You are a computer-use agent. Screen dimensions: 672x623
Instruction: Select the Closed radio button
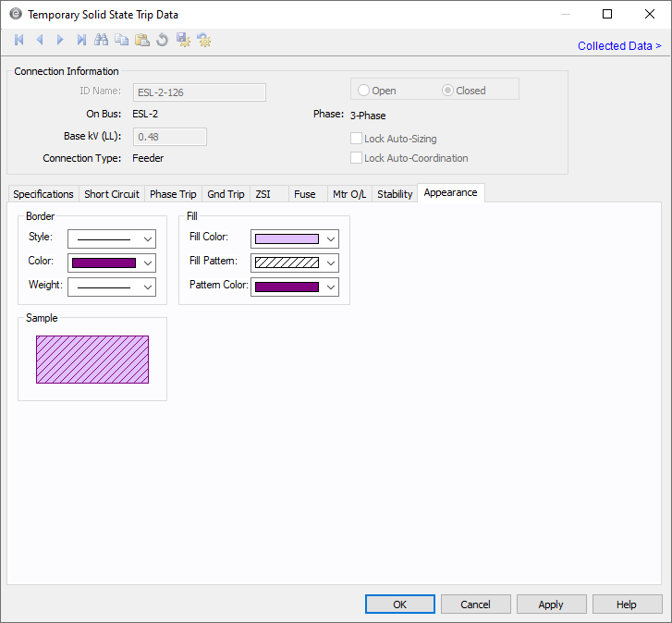point(448,91)
